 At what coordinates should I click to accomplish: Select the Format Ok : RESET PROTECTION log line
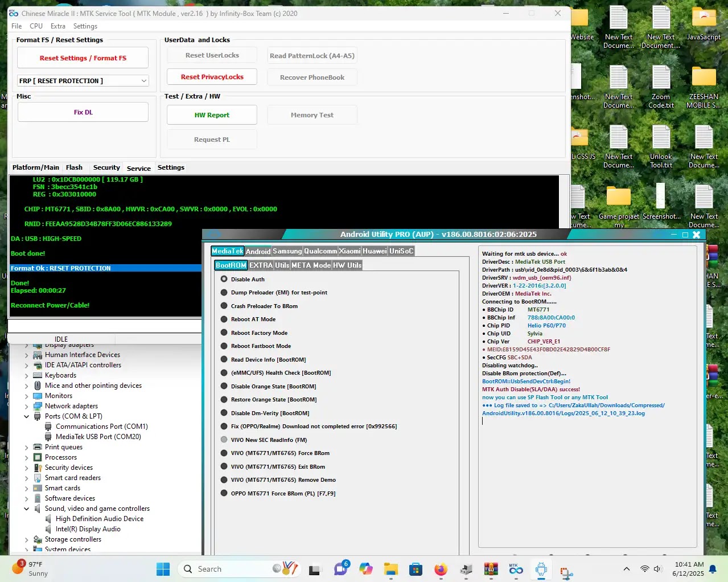(x=106, y=268)
